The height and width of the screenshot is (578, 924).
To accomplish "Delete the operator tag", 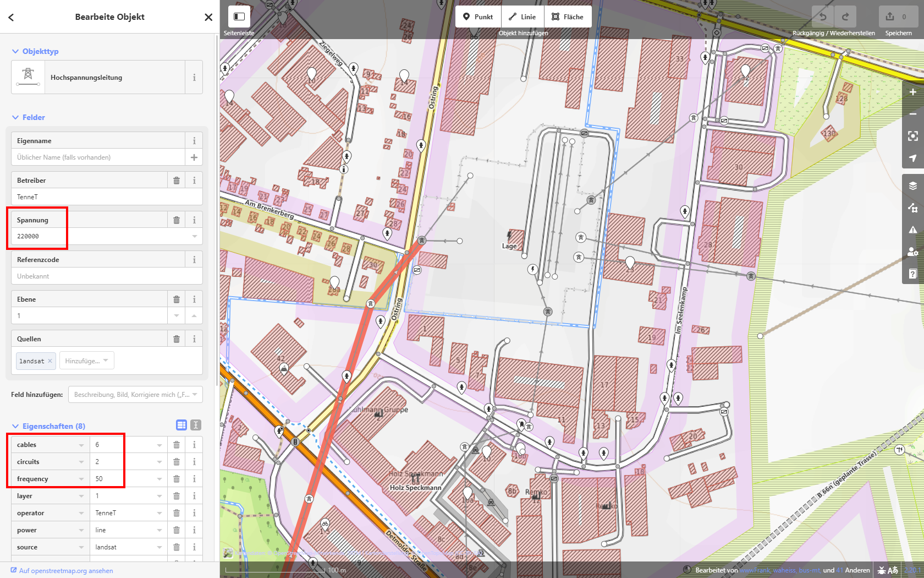I will 177,513.
